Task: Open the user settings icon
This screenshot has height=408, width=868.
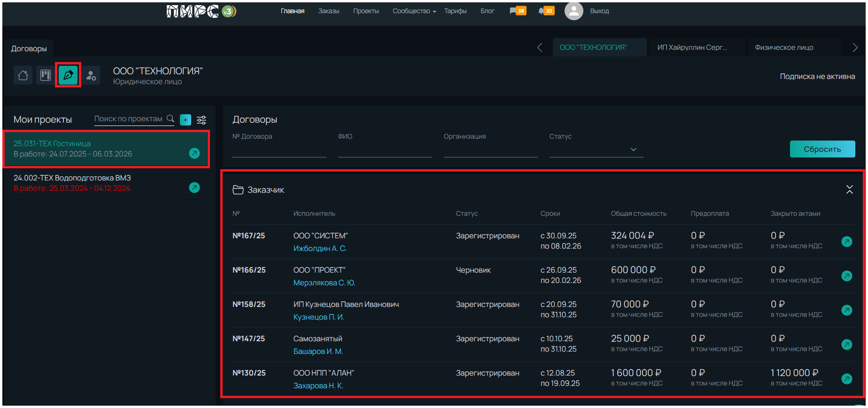Action: [91, 75]
